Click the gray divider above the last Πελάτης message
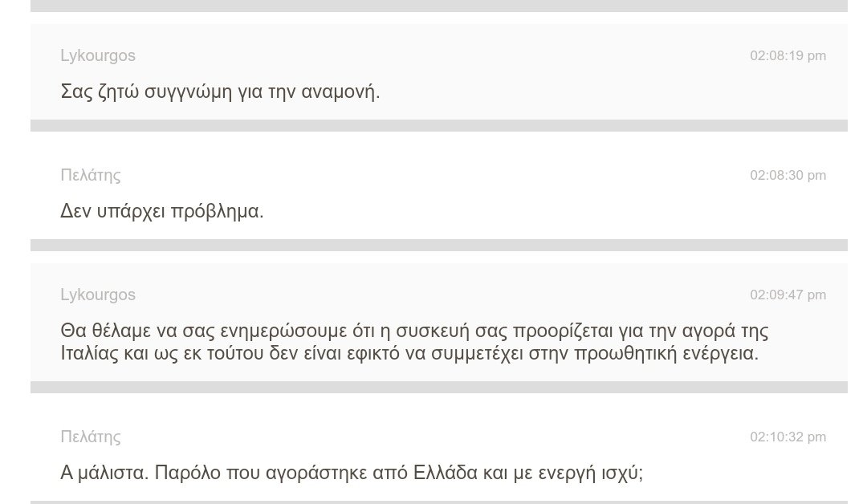This screenshot has width=867, height=504. (x=439, y=387)
